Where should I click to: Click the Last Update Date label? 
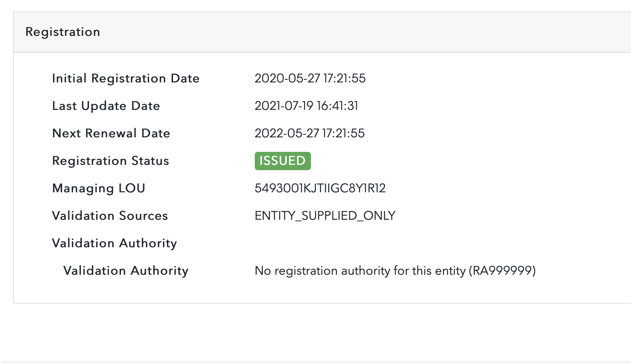pyautogui.click(x=106, y=106)
